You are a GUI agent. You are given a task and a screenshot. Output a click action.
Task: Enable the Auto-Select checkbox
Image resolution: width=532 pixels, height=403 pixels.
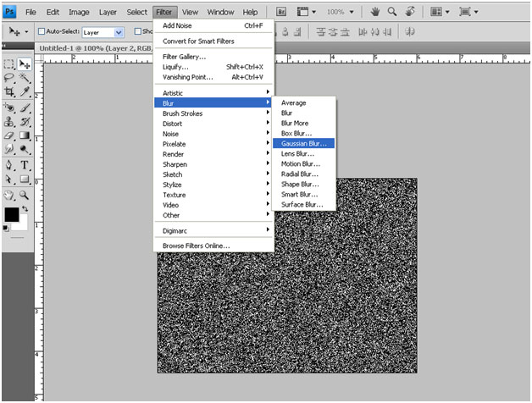click(x=42, y=31)
